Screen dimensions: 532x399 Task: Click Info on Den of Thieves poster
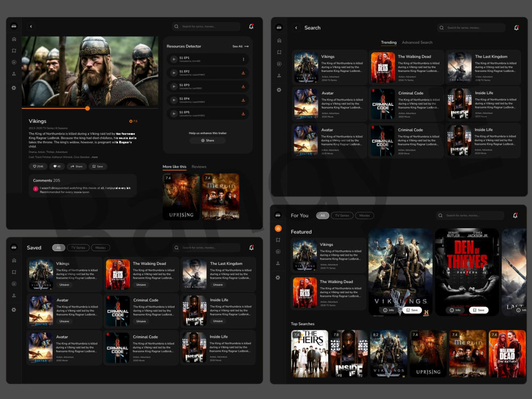click(x=455, y=310)
